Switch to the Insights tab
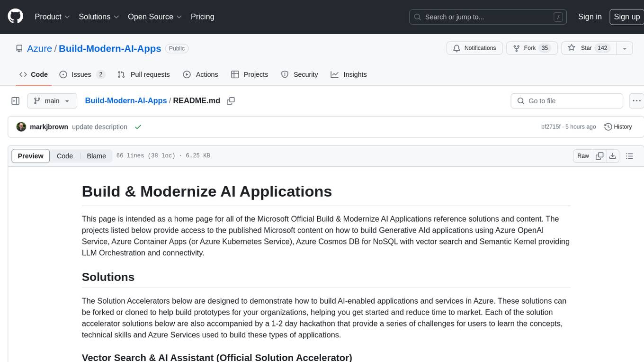The height and width of the screenshot is (362, 644). click(x=349, y=74)
